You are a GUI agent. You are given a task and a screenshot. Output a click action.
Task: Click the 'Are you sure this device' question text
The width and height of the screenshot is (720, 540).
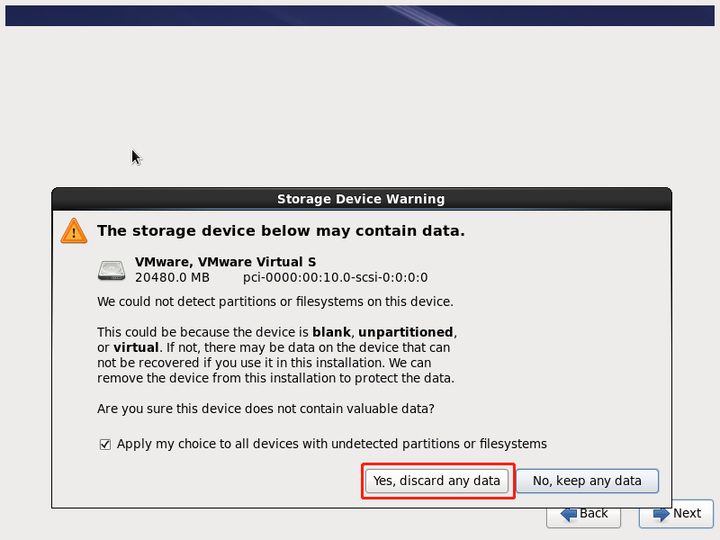(265, 409)
